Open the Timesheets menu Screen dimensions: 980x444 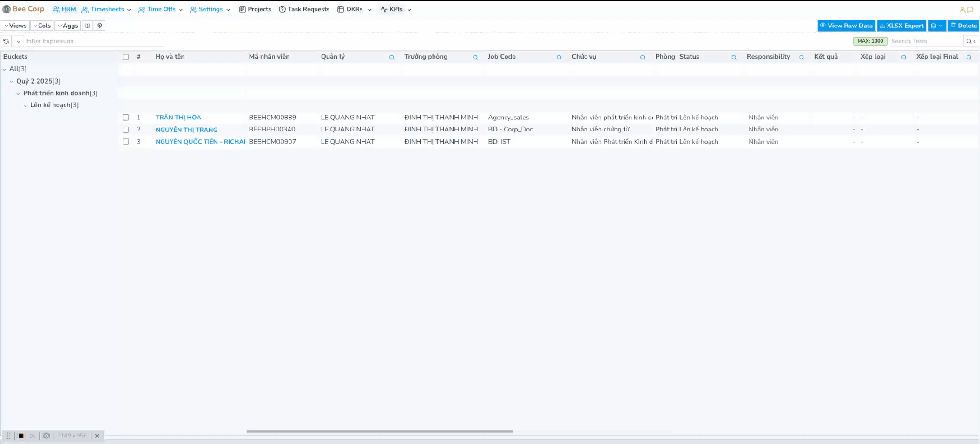(106, 9)
